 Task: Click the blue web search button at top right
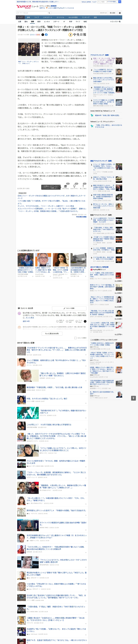[120, 2]
